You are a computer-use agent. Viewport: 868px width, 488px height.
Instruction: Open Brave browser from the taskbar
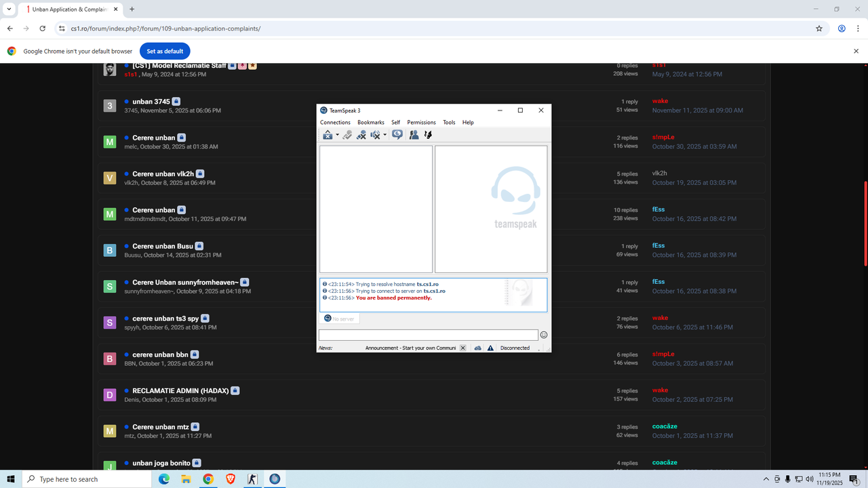click(x=230, y=479)
